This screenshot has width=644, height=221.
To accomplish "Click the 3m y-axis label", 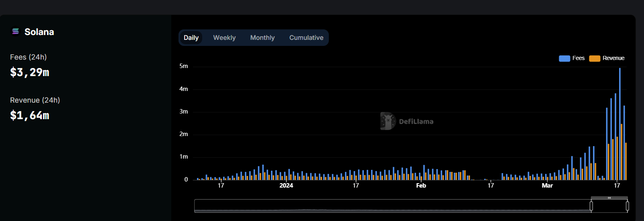I will [x=184, y=112].
